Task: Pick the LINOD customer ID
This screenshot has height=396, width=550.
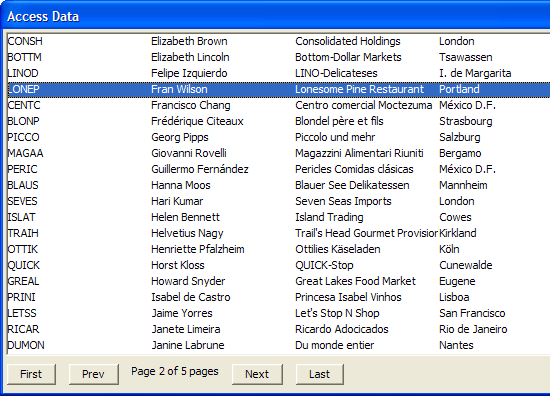Action: [23, 73]
